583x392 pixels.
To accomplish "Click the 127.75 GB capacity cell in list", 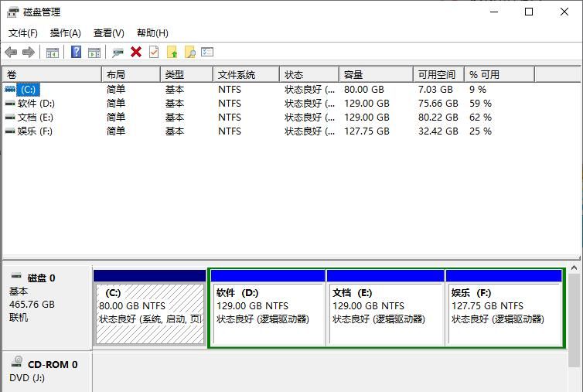I will 367,131.
